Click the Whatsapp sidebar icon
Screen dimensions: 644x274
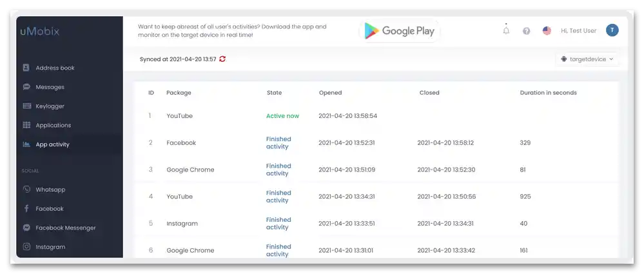tap(26, 190)
